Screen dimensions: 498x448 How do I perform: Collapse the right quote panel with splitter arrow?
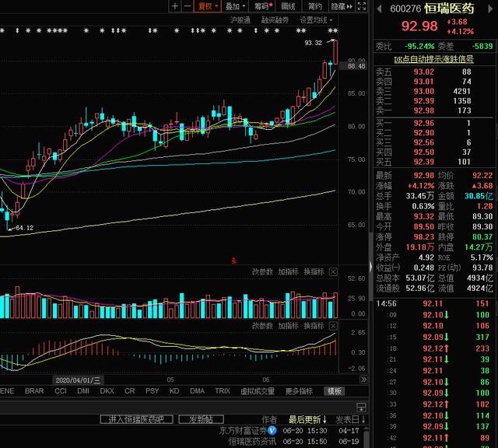(x=370, y=267)
